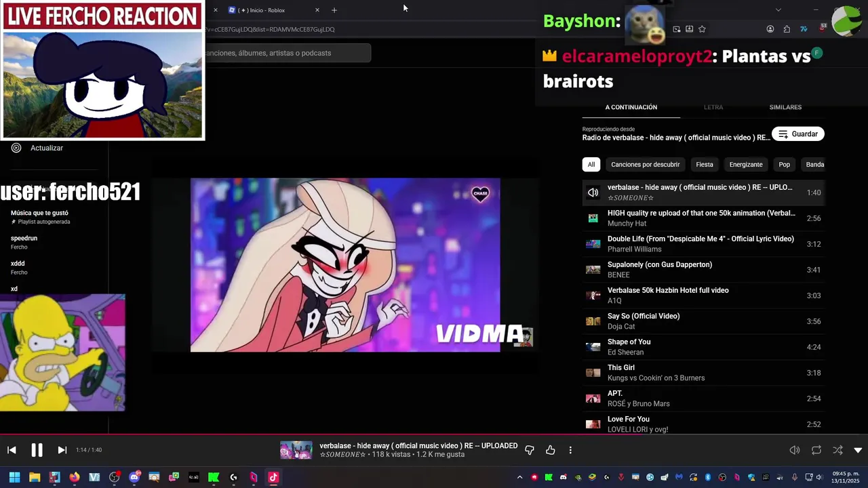Play Shape of You by Ed Sheeran
Screen dimensions: 868x488
click(703, 347)
